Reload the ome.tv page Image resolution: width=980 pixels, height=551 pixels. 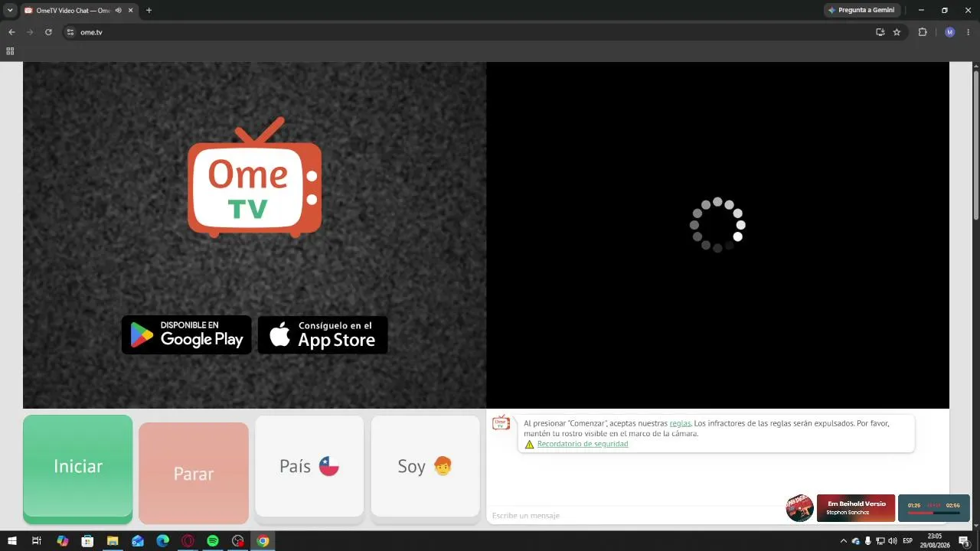(48, 32)
